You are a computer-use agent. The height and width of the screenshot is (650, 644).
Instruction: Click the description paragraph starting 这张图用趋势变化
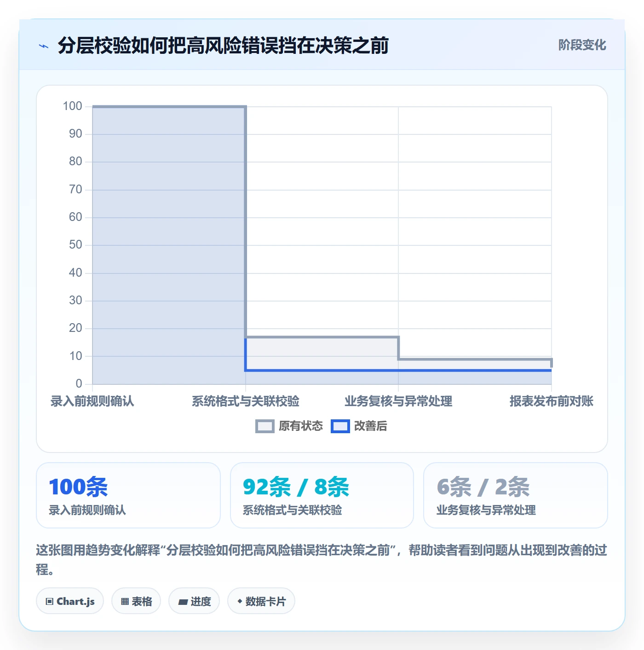322,560
